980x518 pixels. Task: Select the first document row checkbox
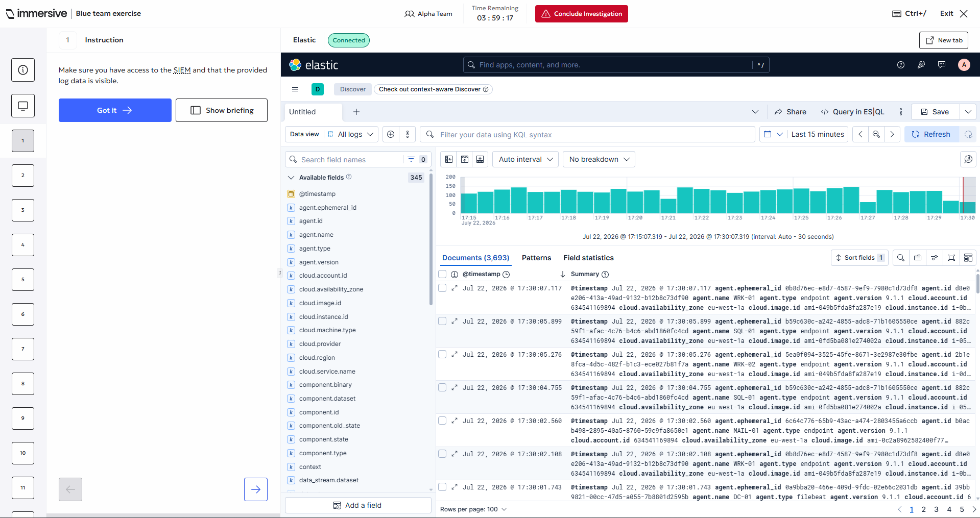tap(442, 288)
